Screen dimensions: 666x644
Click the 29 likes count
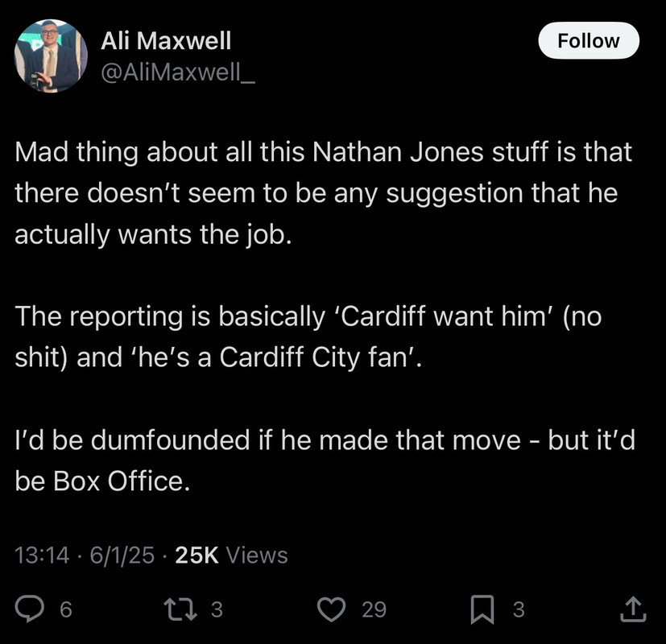(374, 609)
